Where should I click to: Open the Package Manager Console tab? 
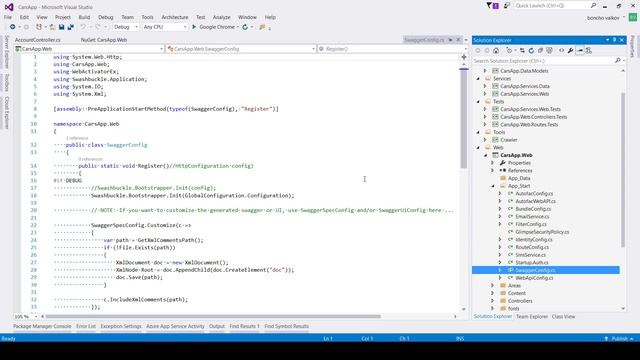pyautogui.click(x=42, y=327)
